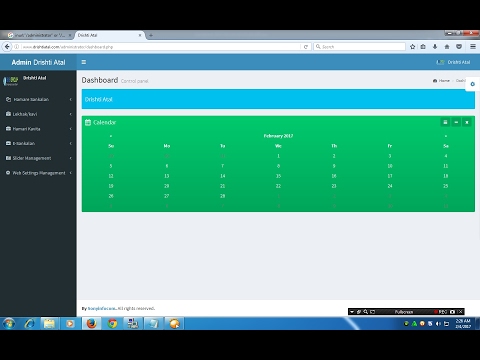This screenshot has width=480, height=360.
Task: Collapse the Calendar panel with minus icon
Action: pyautogui.click(x=456, y=122)
